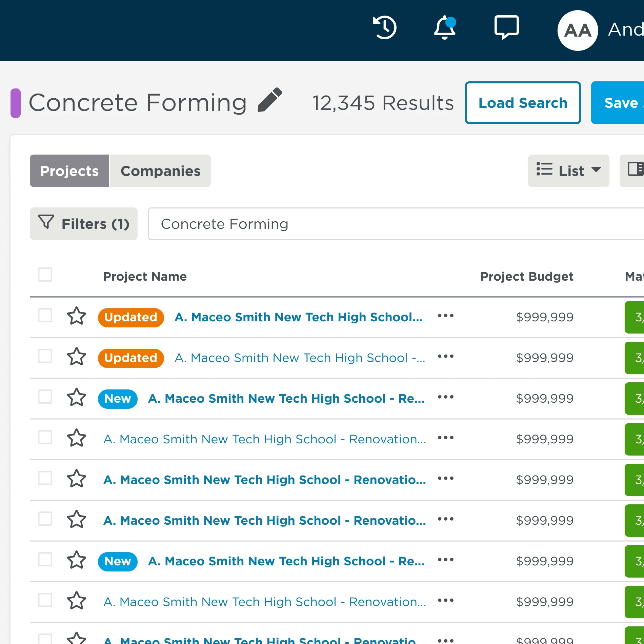Check the select-all checkbox in header

pos(45,275)
